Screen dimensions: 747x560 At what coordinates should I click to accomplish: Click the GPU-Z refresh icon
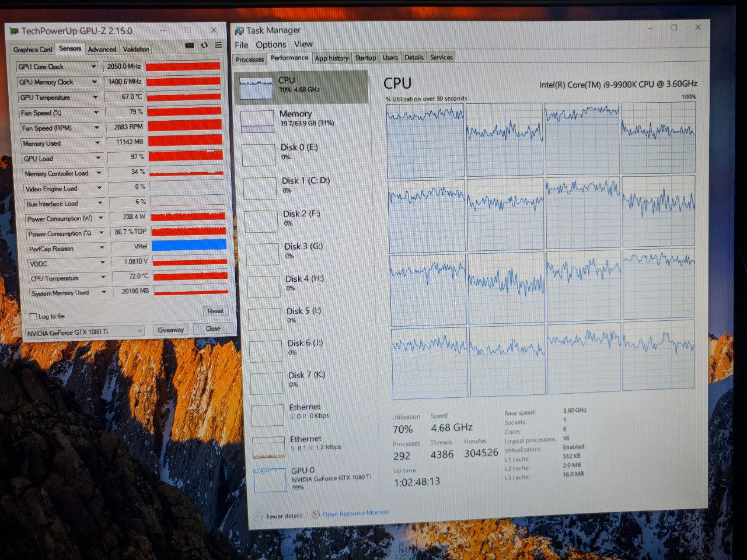click(204, 45)
